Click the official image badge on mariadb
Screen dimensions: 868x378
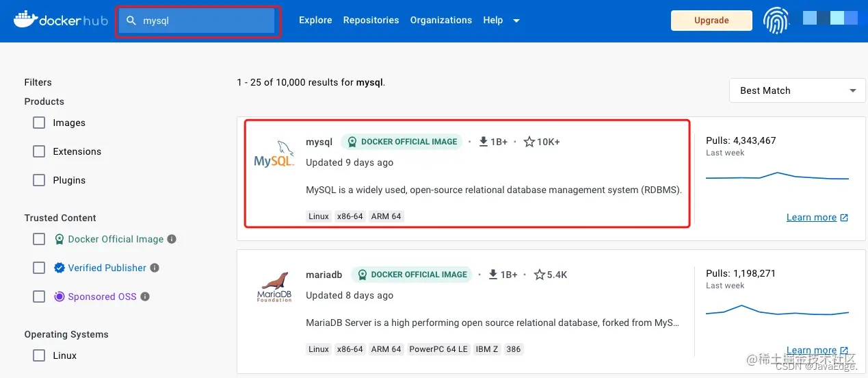point(411,275)
